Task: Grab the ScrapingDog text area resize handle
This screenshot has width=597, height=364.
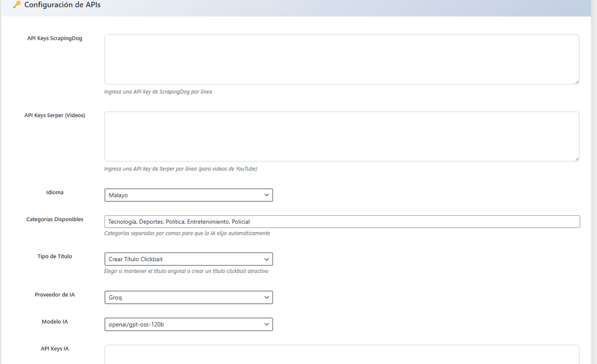Action: tap(576, 82)
